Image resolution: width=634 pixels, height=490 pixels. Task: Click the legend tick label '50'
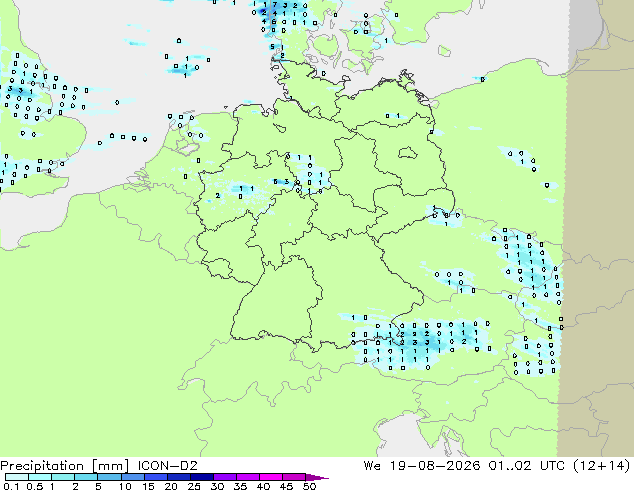tap(309, 486)
